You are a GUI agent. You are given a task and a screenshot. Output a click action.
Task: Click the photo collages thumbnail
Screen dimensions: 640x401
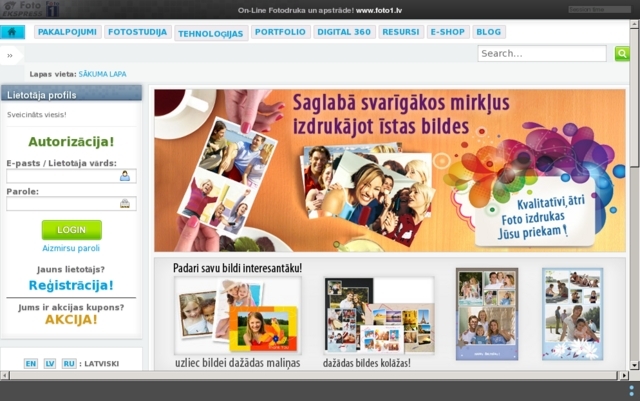point(379,315)
